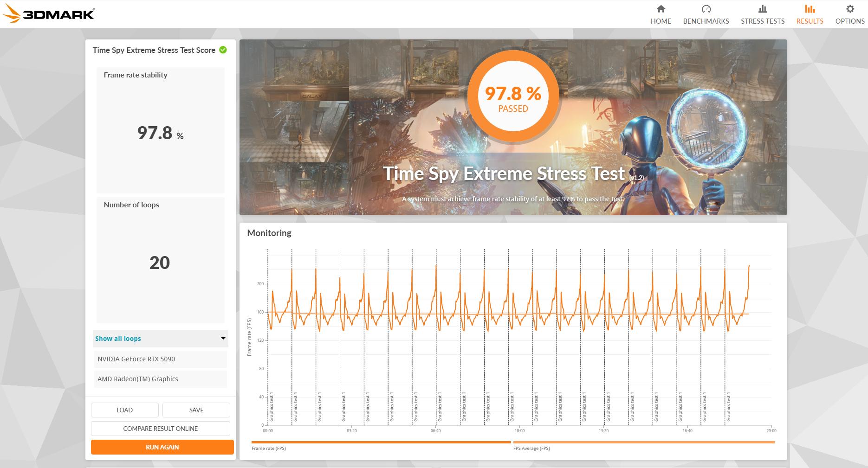The width and height of the screenshot is (868, 468).
Task: Click the 97.8 % PASSED score circle
Action: 513,96
